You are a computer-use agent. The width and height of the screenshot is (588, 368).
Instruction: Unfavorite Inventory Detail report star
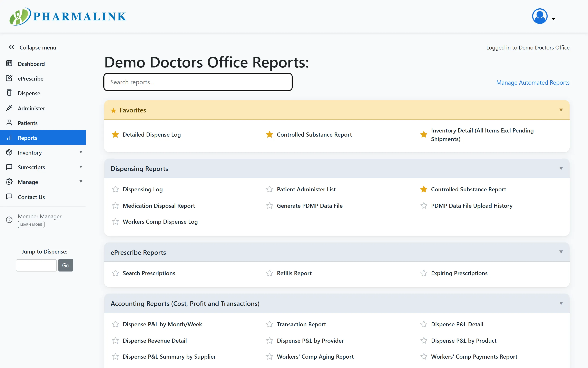[x=424, y=134]
